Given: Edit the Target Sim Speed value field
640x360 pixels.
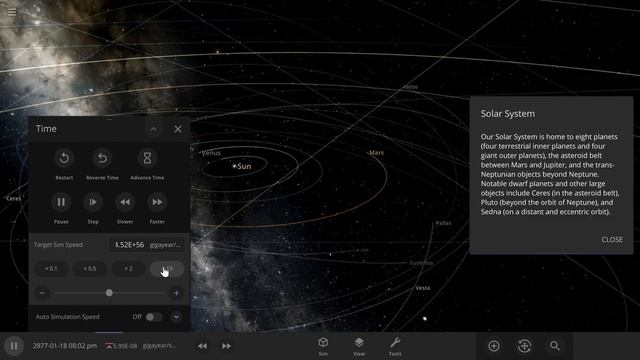Looking at the screenshot, I should point(128,244).
